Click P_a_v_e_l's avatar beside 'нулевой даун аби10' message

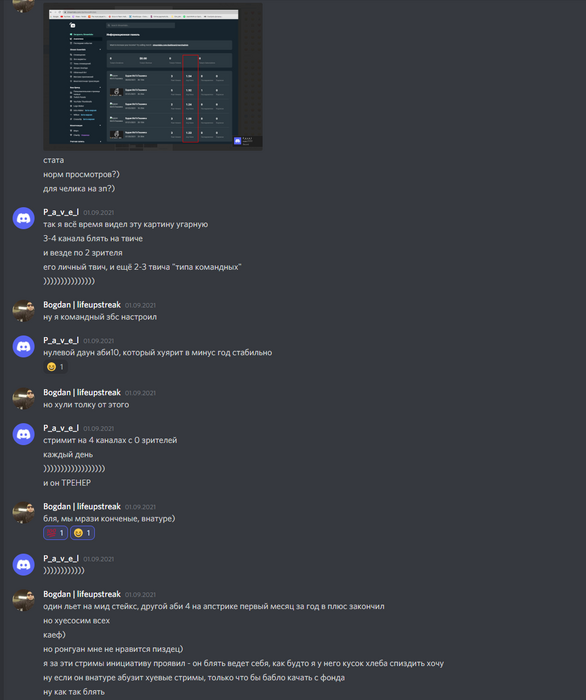coord(24,346)
